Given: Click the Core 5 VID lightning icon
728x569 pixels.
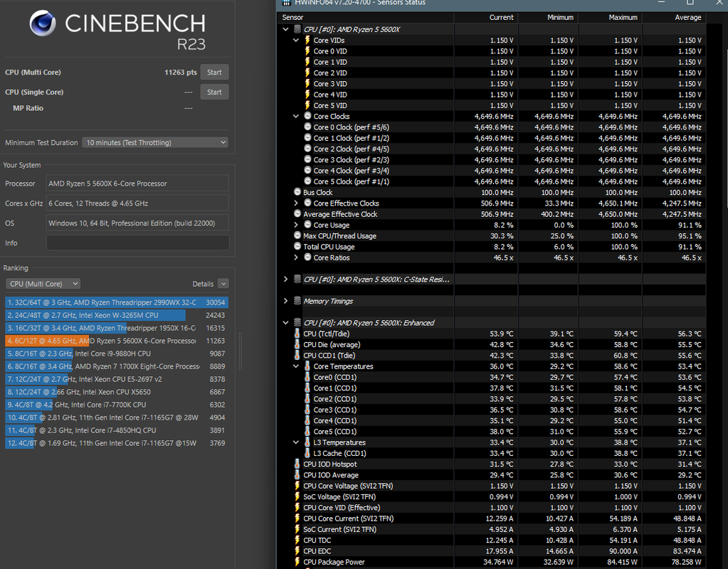Looking at the screenshot, I should pyautogui.click(x=307, y=105).
